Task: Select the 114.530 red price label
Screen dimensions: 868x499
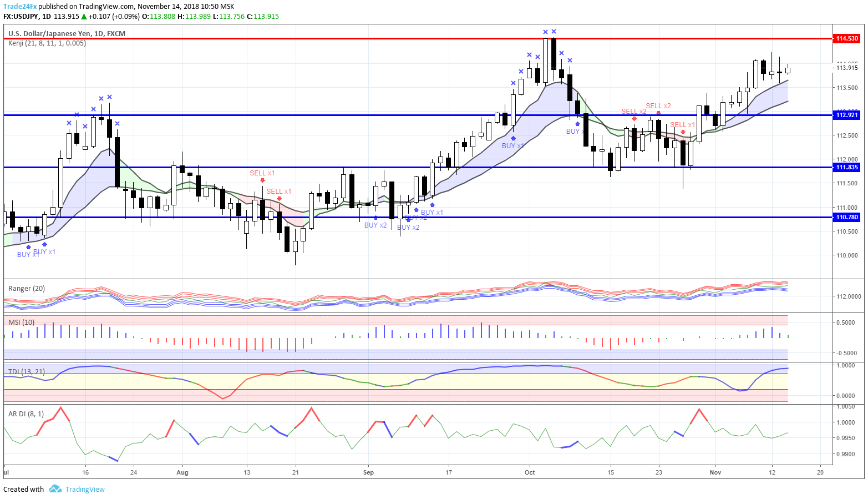Action: point(847,38)
